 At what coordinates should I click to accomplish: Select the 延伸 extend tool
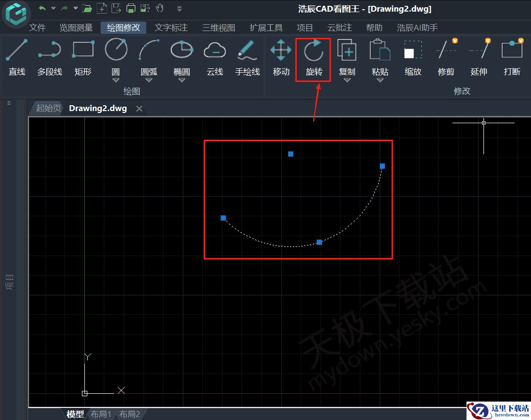point(479,57)
